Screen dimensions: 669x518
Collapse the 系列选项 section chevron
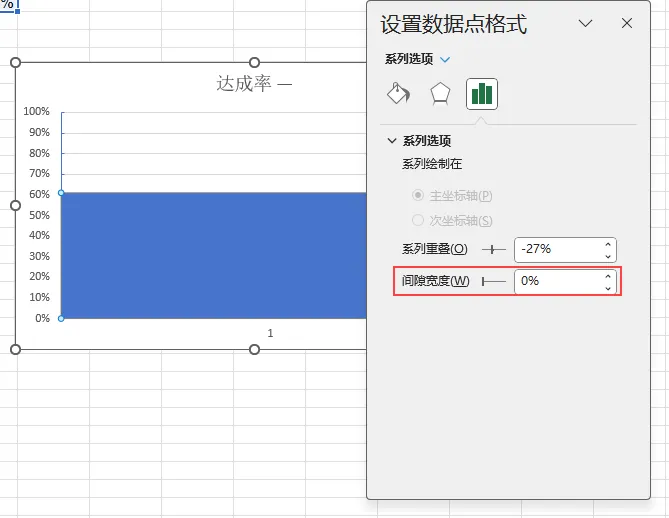pyautogui.click(x=391, y=140)
